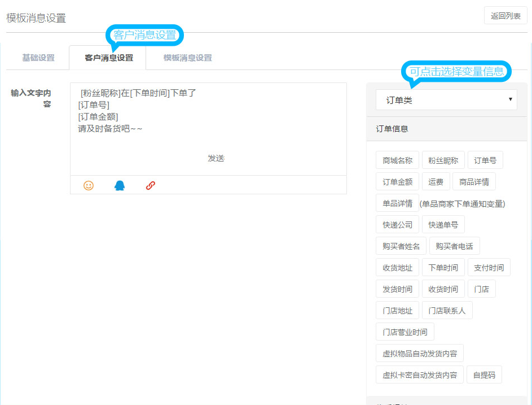Insert the 门店联系人 variable
This screenshot has width=532, height=405.
447,310
